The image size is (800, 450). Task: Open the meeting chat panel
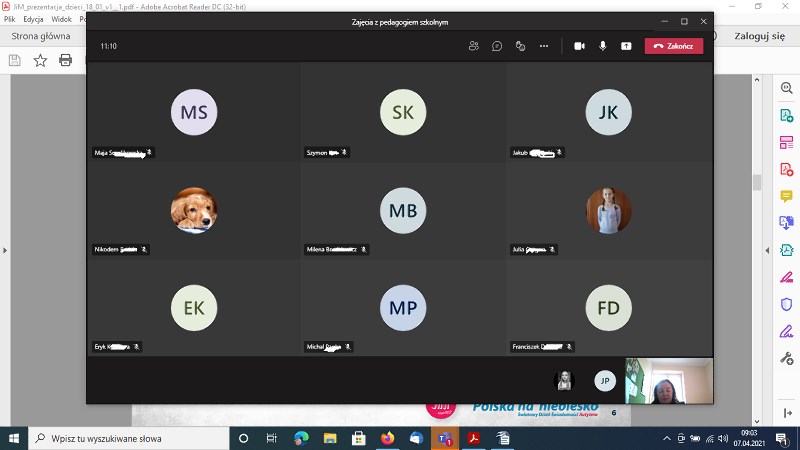click(497, 46)
